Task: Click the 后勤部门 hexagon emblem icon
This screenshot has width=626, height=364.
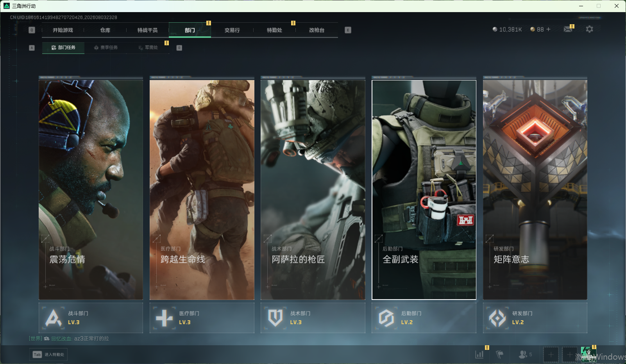Action: click(386, 318)
